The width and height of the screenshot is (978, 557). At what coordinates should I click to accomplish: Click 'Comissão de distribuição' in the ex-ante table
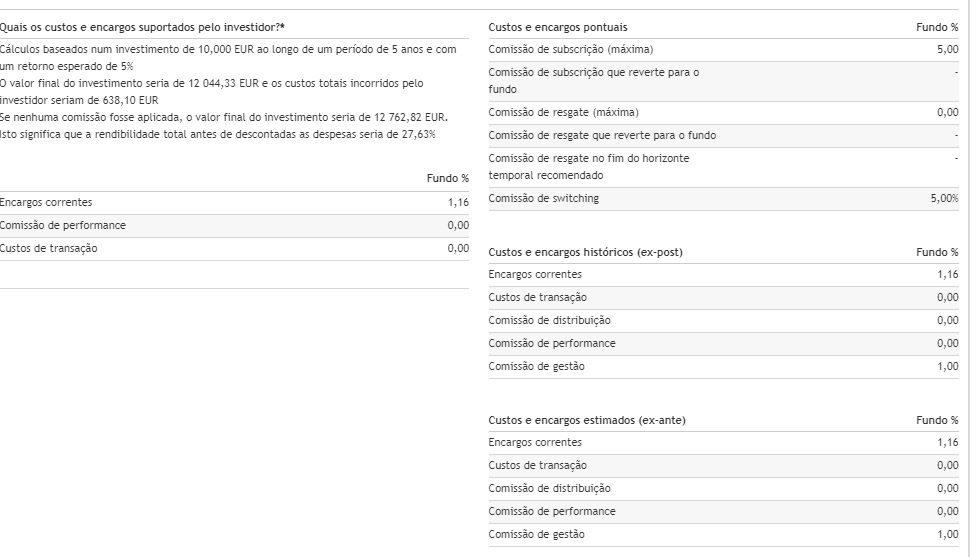(x=549, y=488)
